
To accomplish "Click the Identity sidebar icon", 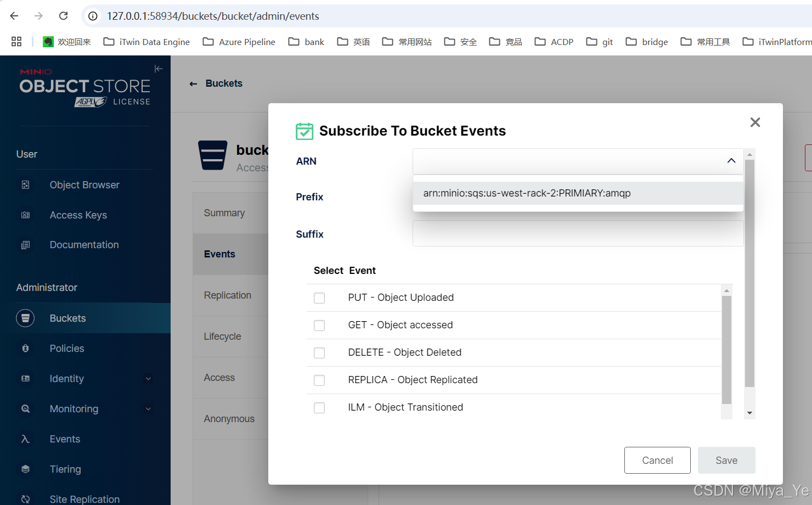I will pos(25,379).
